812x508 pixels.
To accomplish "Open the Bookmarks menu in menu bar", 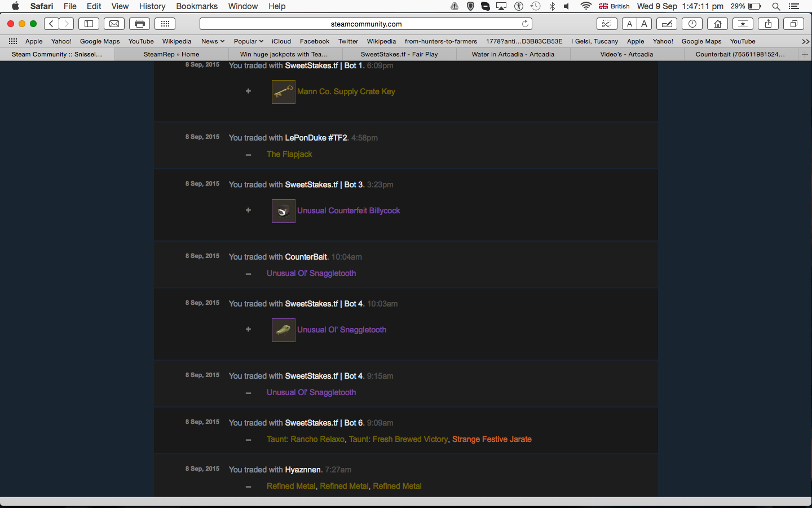I will tap(197, 6).
